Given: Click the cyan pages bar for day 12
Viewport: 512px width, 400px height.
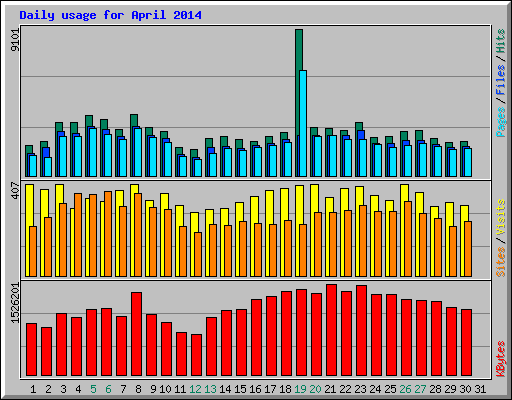Looking at the screenshot, I should pyautogui.click(x=198, y=168).
